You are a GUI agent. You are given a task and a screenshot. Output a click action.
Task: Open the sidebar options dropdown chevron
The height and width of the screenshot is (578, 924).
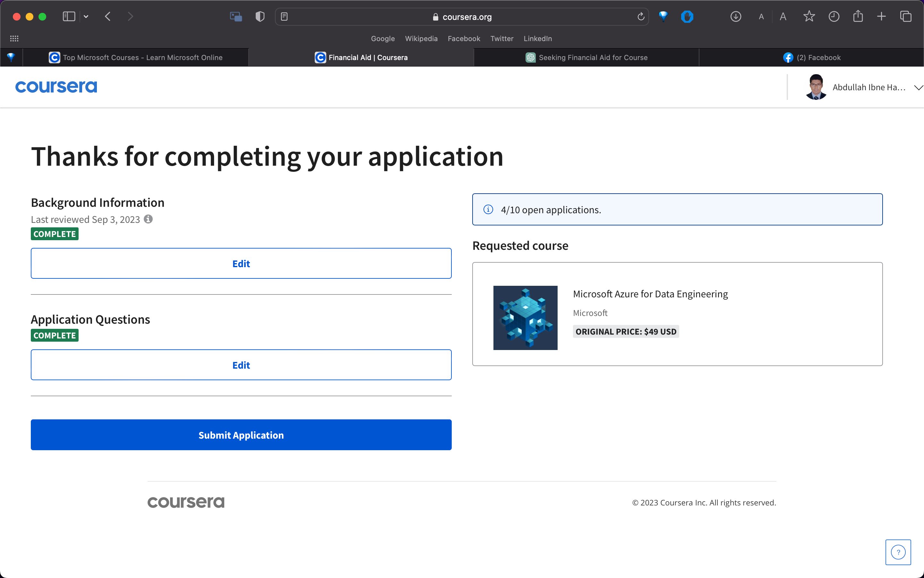tap(86, 16)
